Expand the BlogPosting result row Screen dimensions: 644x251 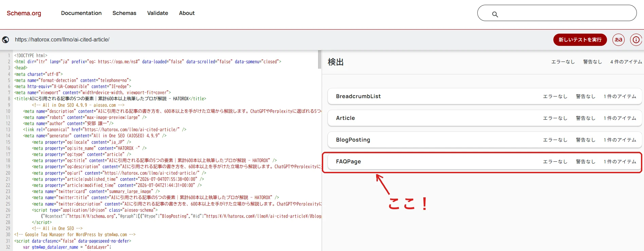point(484,140)
